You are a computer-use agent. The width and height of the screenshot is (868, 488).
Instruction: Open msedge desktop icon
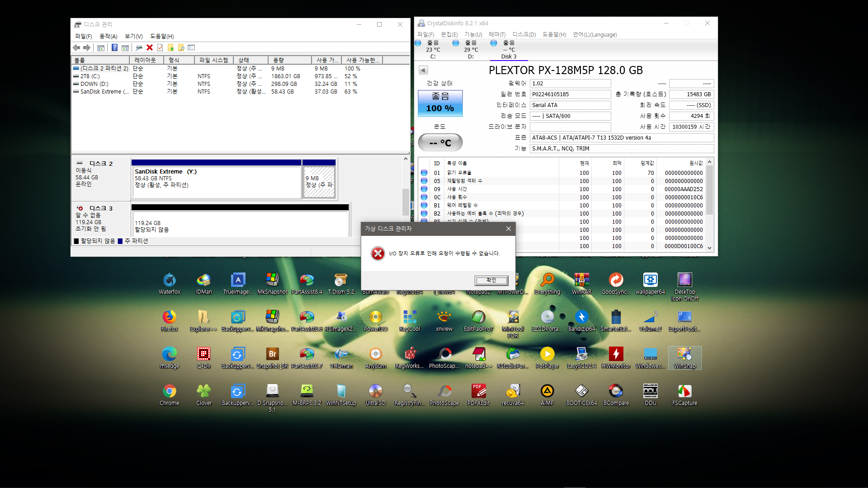coord(170,358)
